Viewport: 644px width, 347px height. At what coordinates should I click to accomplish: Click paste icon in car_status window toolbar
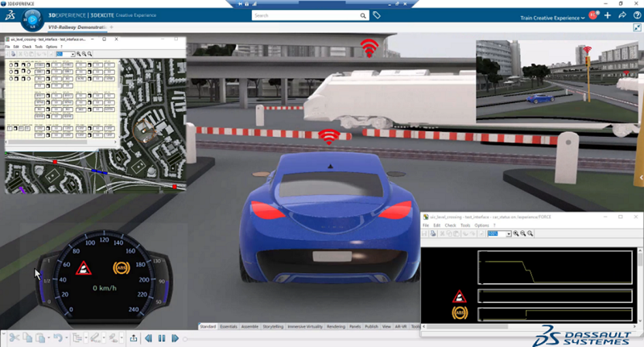[x=456, y=233]
